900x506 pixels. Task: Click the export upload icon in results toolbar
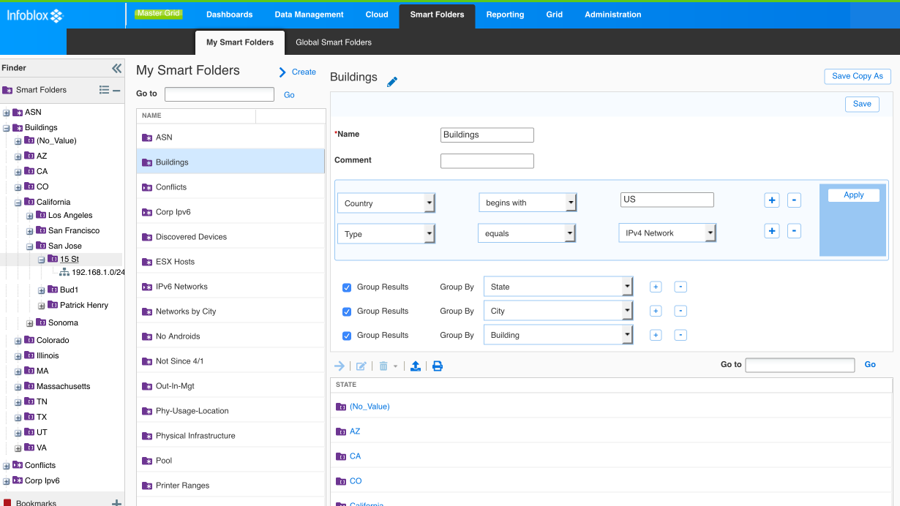[415, 366]
